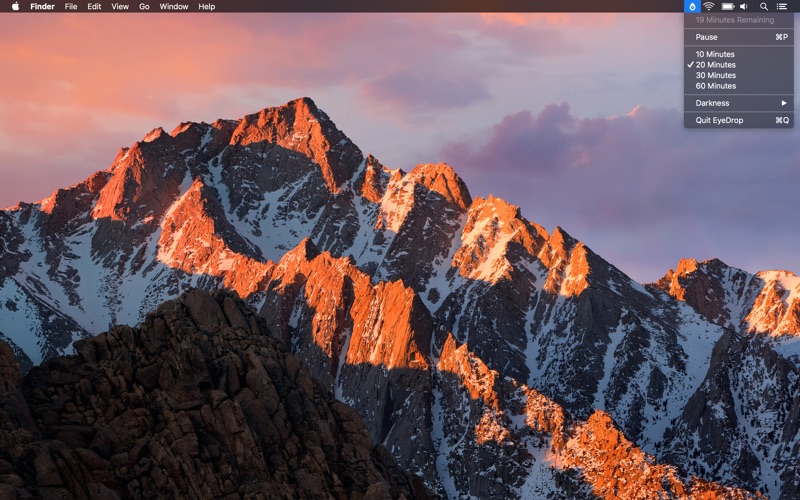Open the Apple logo menu
The width and height of the screenshot is (800, 500).
click(x=15, y=6)
